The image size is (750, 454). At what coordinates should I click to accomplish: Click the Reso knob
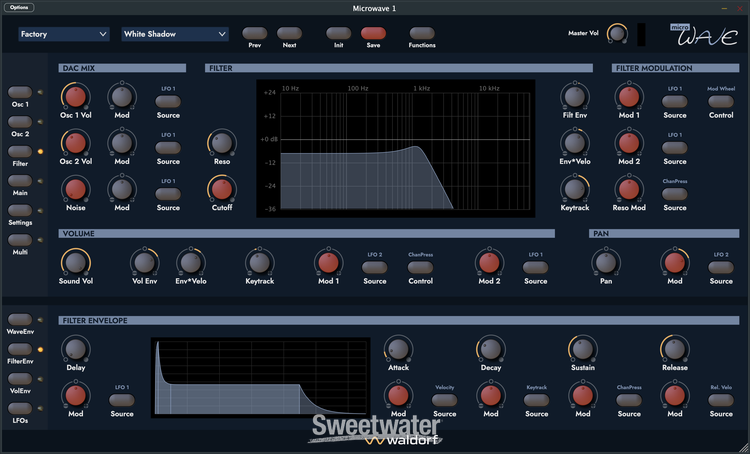[x=222, y=143]
